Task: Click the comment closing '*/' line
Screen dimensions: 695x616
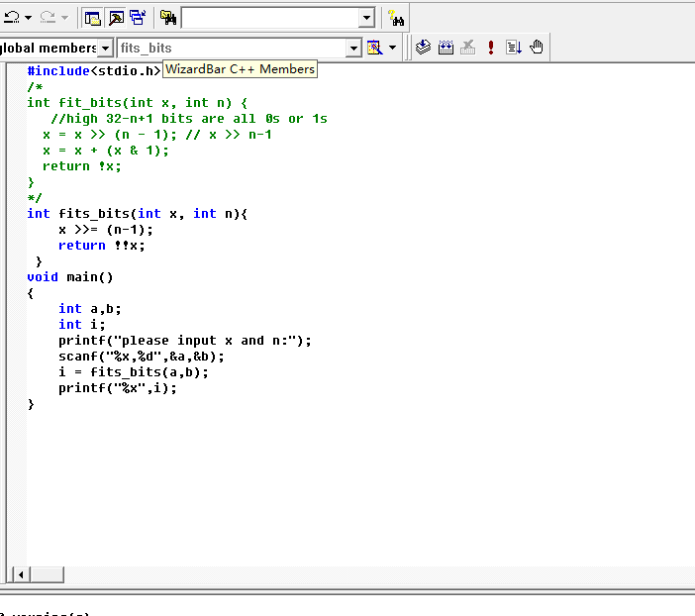Action: tap(35, 198)
